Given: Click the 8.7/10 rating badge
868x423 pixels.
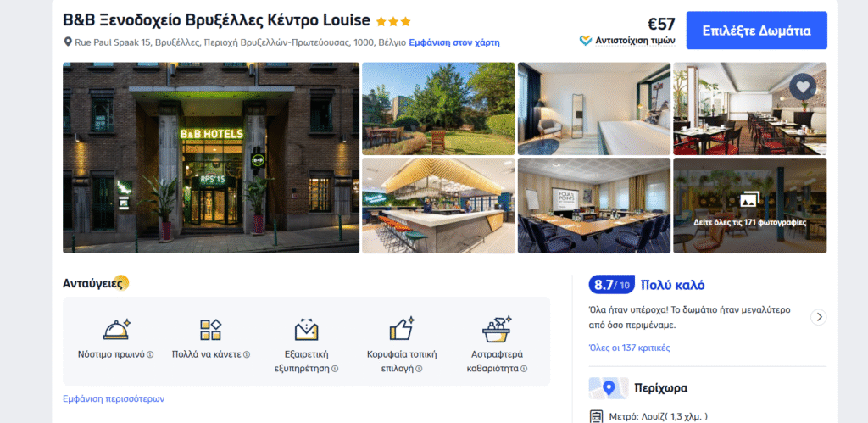Looking at the screenshot, I should (x=612, y=285).
